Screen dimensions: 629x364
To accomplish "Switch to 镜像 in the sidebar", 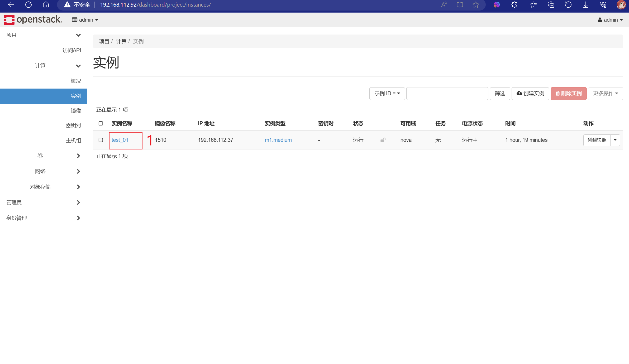I will coord(76,110).
